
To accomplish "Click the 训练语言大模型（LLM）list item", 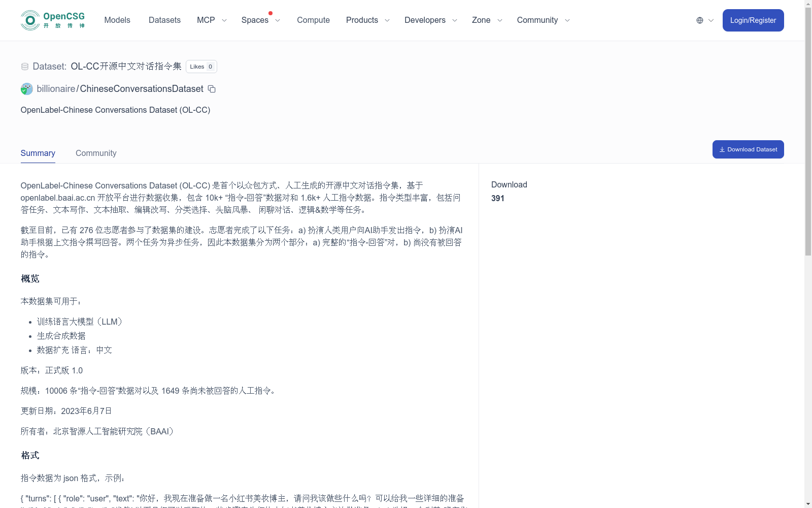I will [x=80, y=322].
